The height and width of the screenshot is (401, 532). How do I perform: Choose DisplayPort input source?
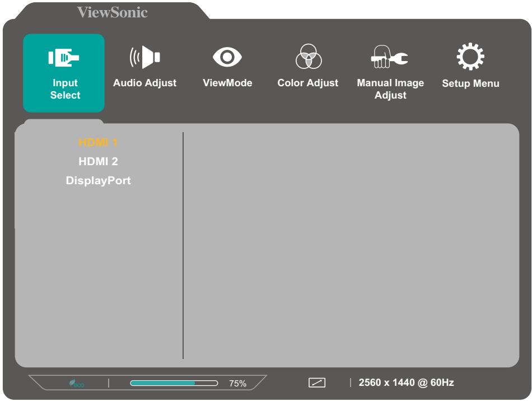(98, 180)
